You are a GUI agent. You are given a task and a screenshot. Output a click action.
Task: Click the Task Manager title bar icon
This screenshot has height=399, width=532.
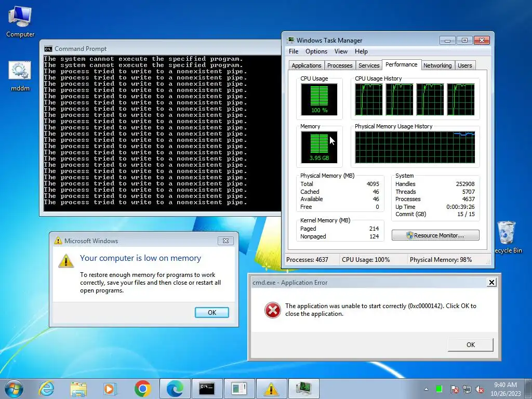pyautogui.click(x=290, y=41)
